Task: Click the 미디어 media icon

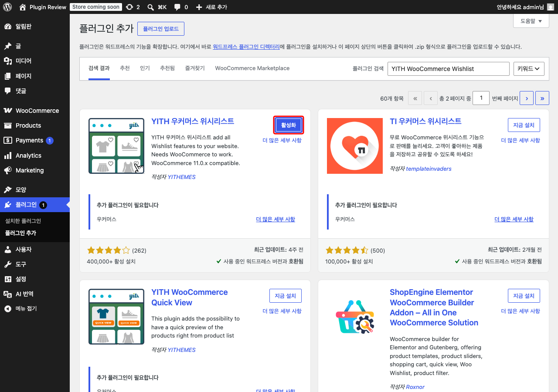Action: point(7,61)
